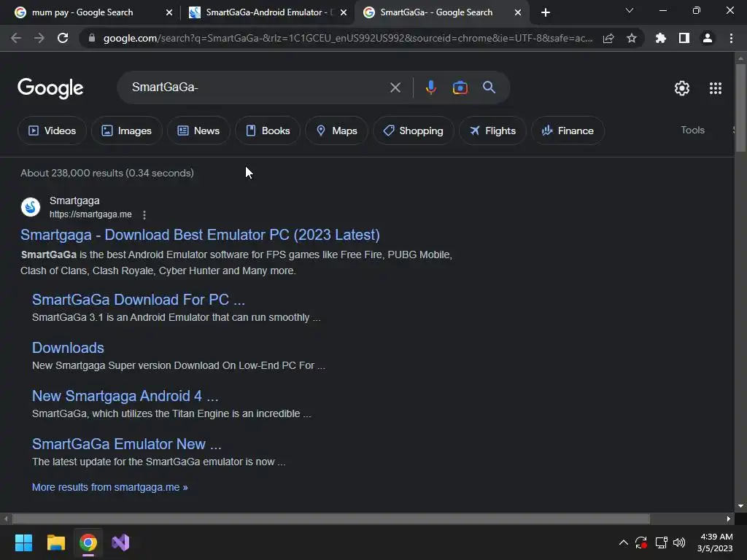This screenshot has height=560, width=747.
Task: Filter results by Videos
Action: coord(52,131)
